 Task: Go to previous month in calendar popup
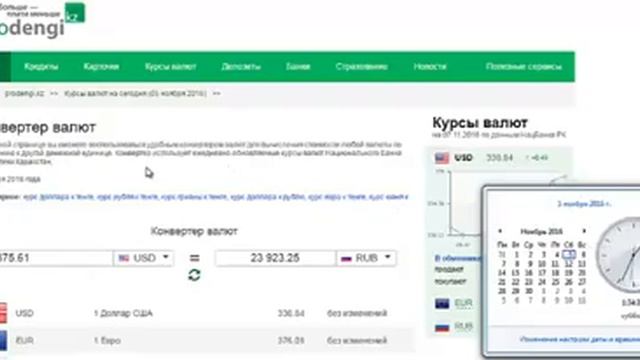pyautogui.click(x=500, y=231)
